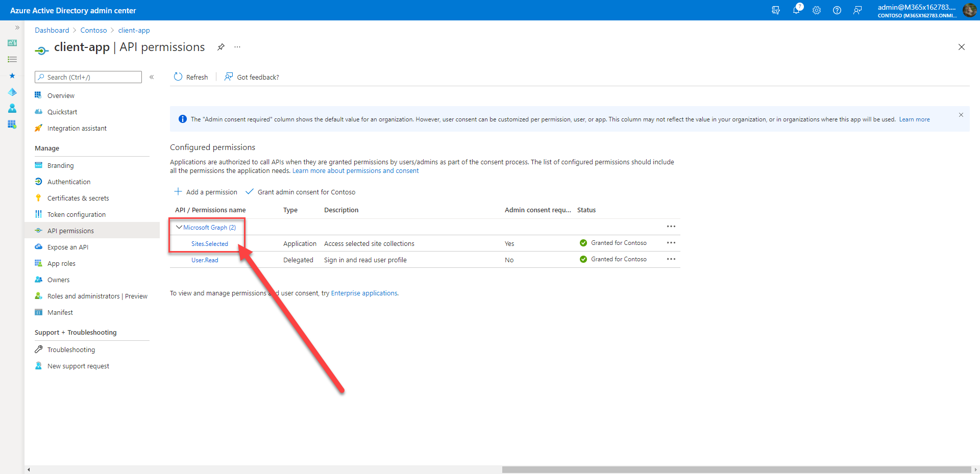Go to Expose an API page
Viewport: 980px width, 474px height.
tap(68, 247)
